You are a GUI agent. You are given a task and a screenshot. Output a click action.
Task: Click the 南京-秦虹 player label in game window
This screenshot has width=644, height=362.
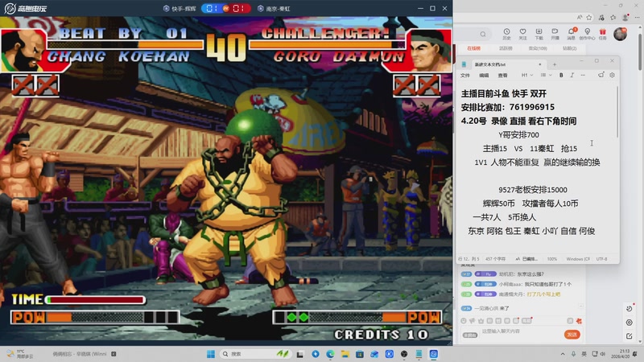click(274, 9)
